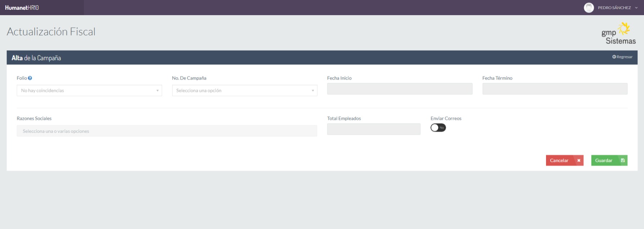Click the Fecha Inicio date field
The height and width of the screenshot is (229, 644).
[399, 89]
